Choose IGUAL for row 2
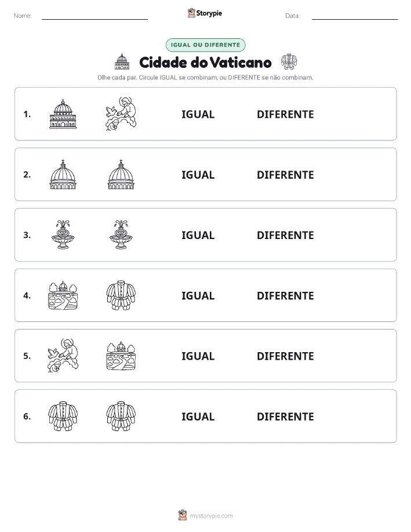The height and width of the screenshot is (532, 411). (198, 175)
